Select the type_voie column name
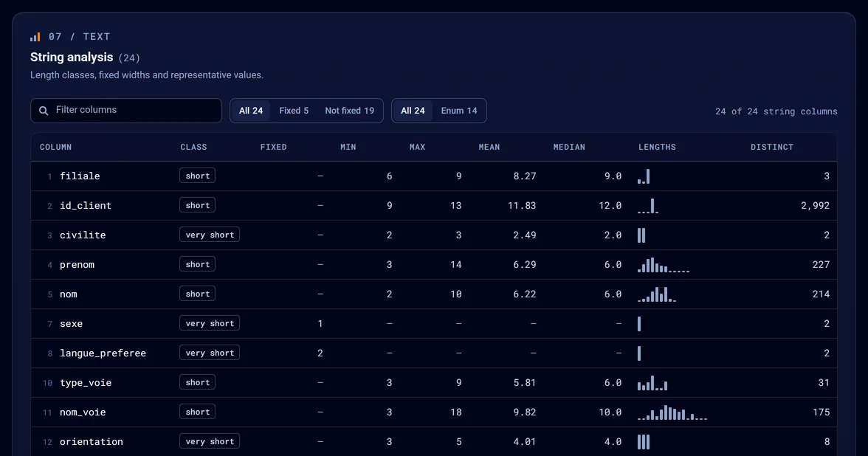 [x=86, y=383]
